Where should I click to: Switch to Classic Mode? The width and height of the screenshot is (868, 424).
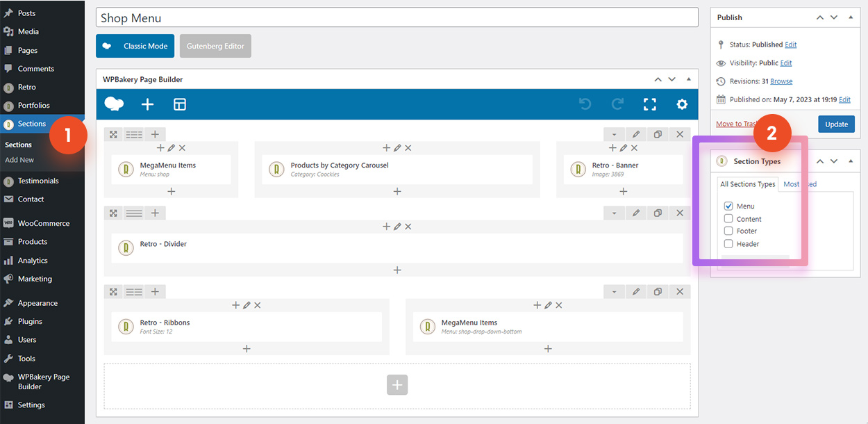[135, 46]
